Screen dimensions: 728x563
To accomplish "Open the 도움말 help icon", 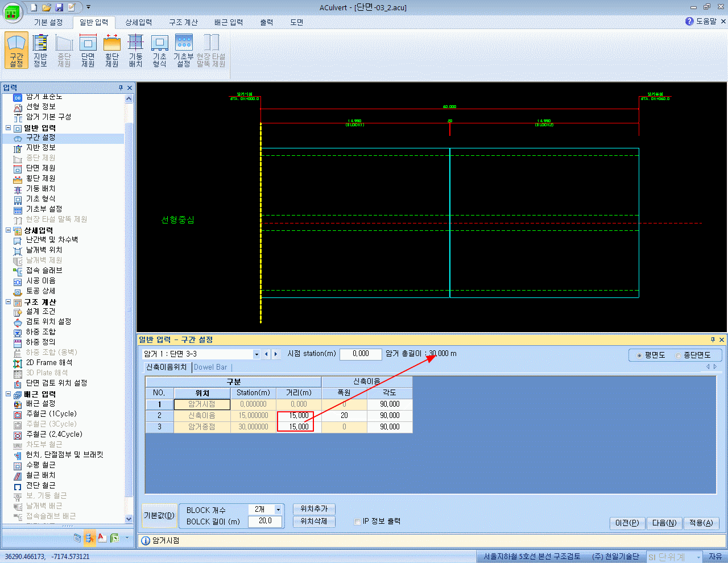I will pos(689,21).
